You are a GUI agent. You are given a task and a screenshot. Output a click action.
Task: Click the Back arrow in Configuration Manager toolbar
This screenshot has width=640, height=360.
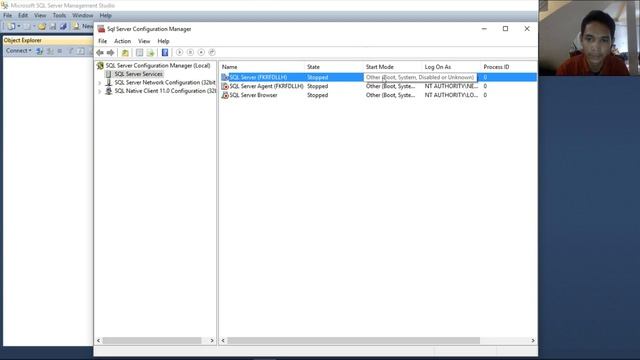(x=100, y=53)
